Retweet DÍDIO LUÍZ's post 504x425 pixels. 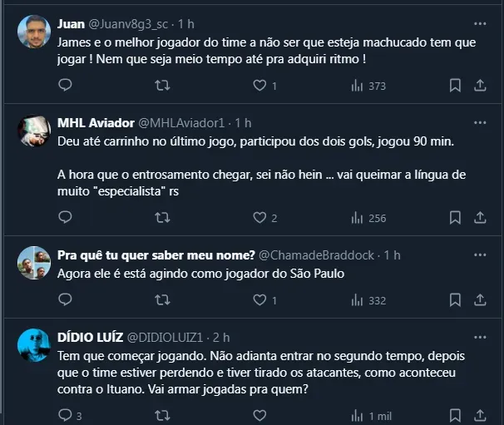click(163, 415)
